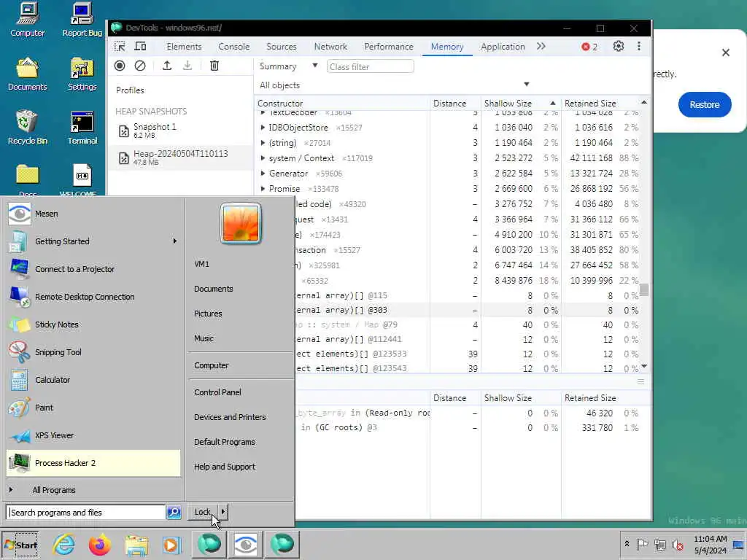Switch to the Performance tab

389,46
